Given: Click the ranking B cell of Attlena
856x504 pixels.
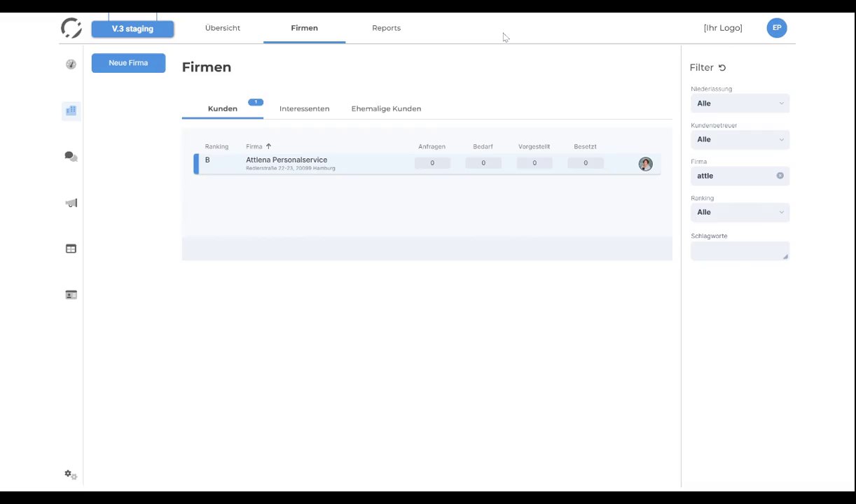Looking at the screenshot, I should (x=207, y=160).
